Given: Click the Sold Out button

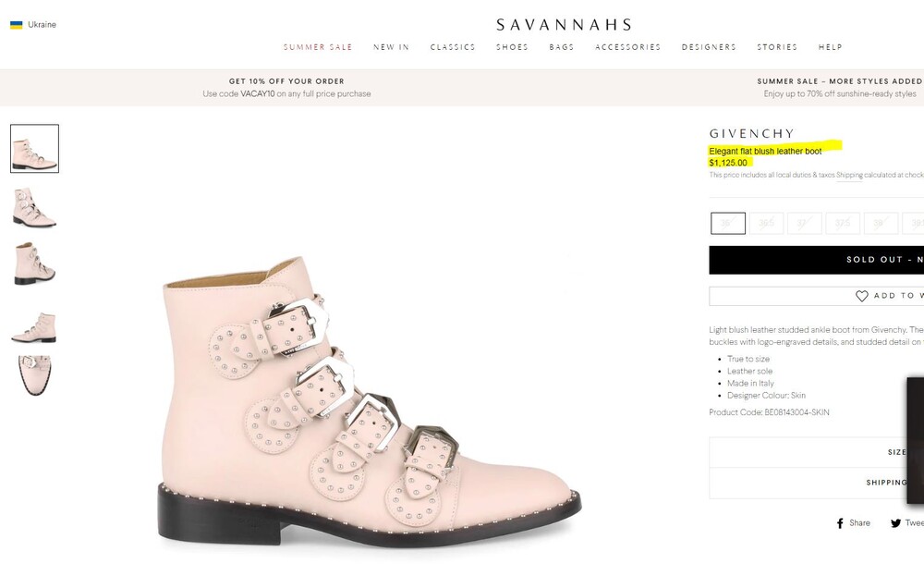Looking at the screenshot, I should (x=817, y=260).
